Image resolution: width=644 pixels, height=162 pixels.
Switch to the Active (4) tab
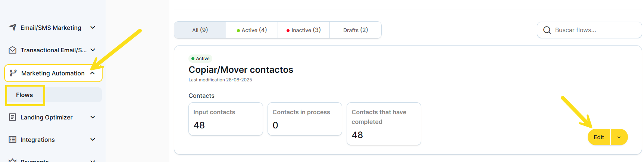point(252,30)
